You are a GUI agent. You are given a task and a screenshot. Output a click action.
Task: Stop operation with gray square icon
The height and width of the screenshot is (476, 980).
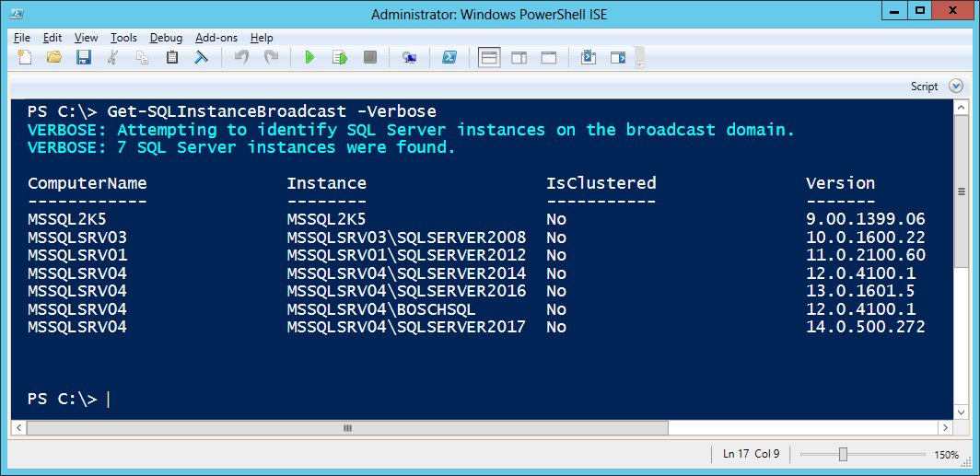click(370, 57)
